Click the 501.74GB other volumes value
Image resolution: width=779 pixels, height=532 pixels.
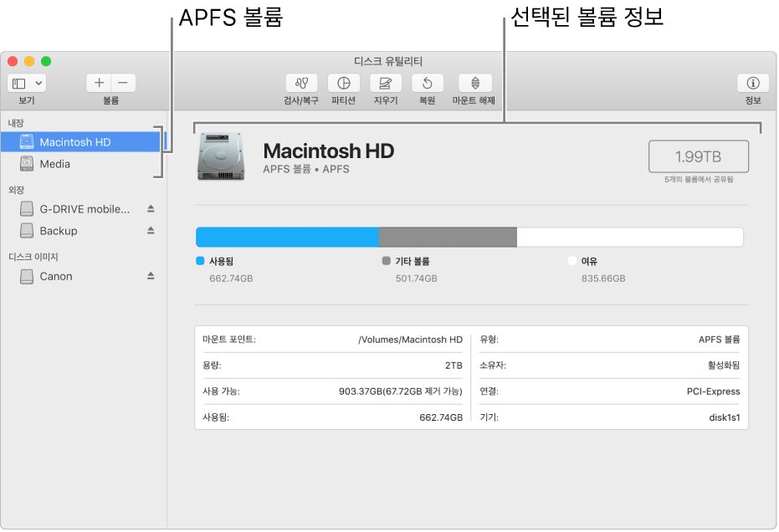tap(417, 279)
